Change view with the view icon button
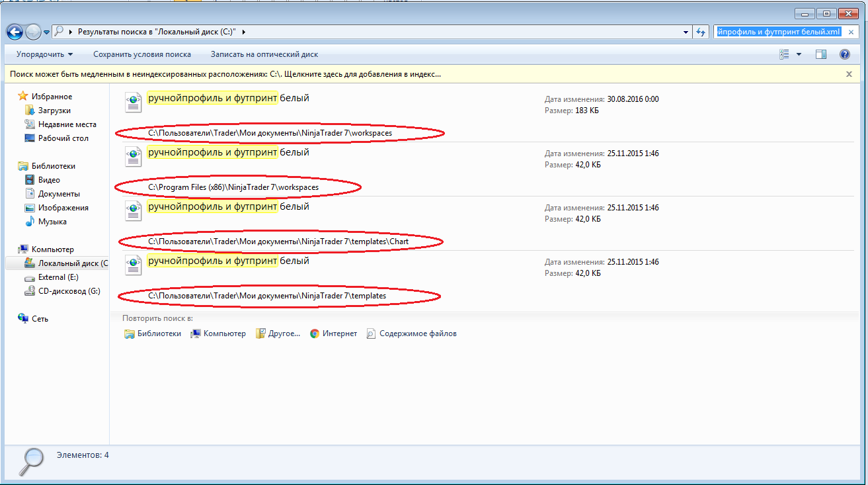The height and width of the screenshot is (485, 868). pyautogui.click(x=784, y=54)
